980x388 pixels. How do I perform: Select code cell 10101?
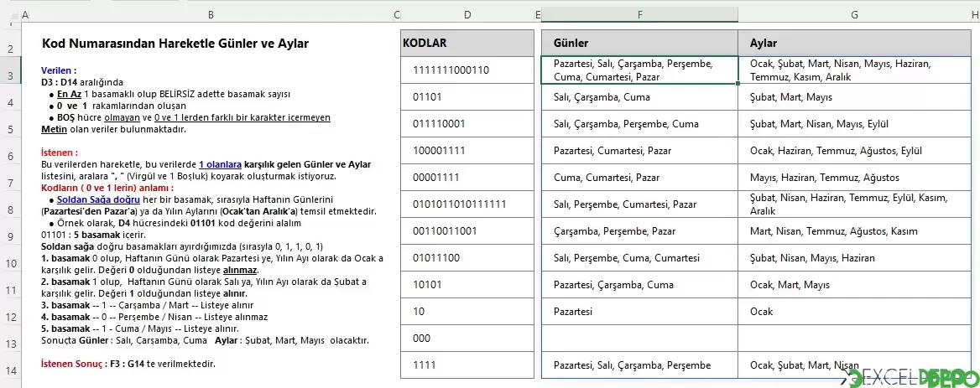467,285
